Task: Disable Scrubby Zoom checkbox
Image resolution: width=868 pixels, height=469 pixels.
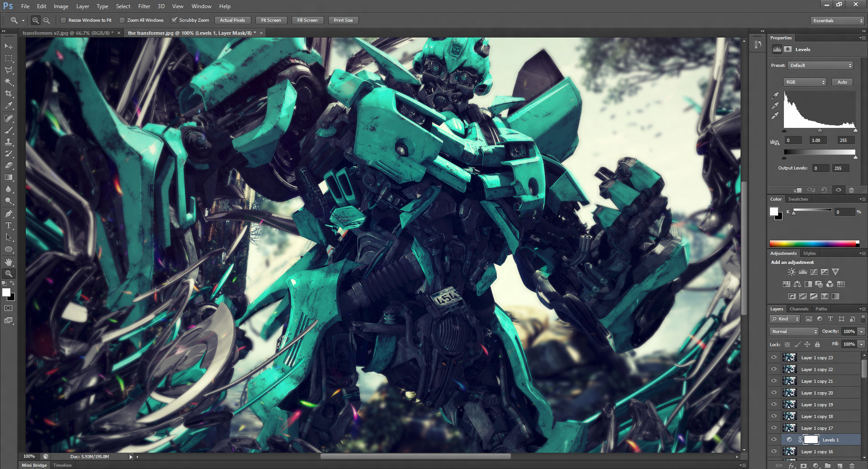Action: [x=175, y=20]
